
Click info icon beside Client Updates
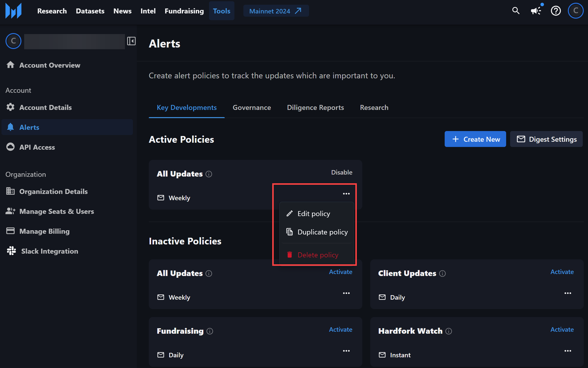point(442,274)
